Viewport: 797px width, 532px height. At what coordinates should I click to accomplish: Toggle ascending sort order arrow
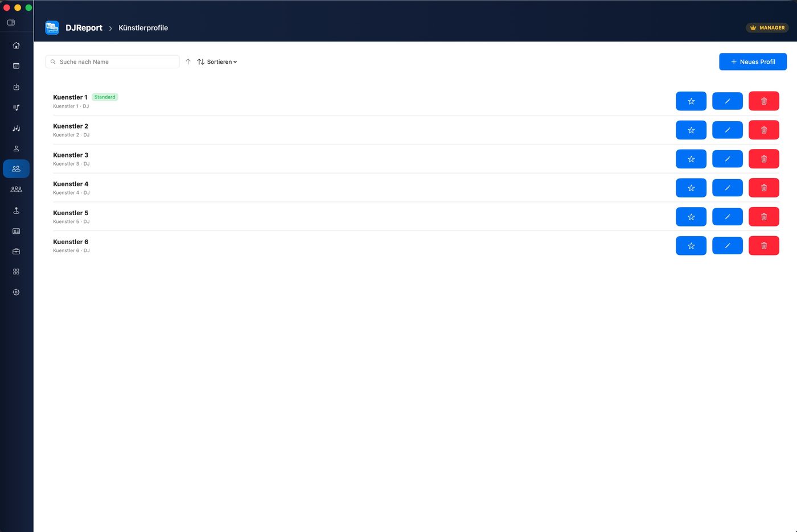click(188, 61)
